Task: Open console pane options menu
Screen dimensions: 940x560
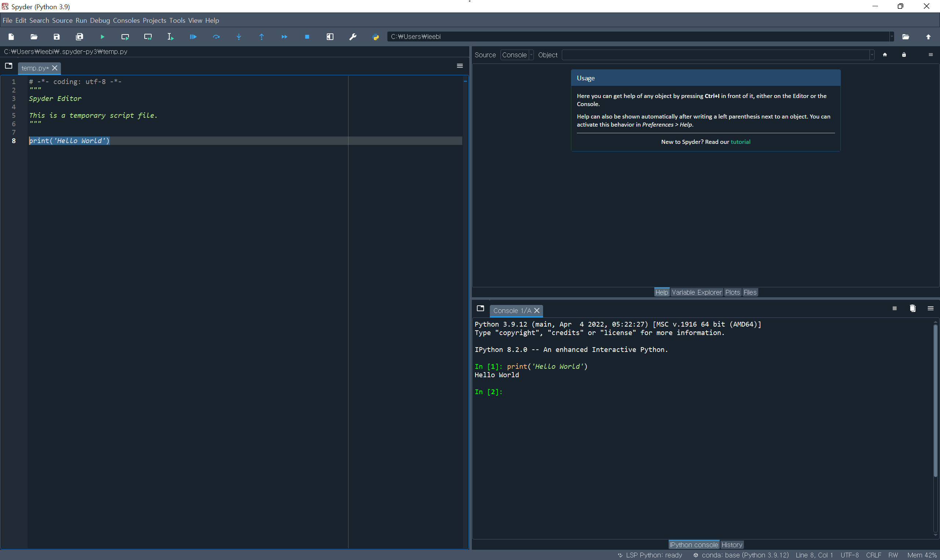Action: point(930,308)
